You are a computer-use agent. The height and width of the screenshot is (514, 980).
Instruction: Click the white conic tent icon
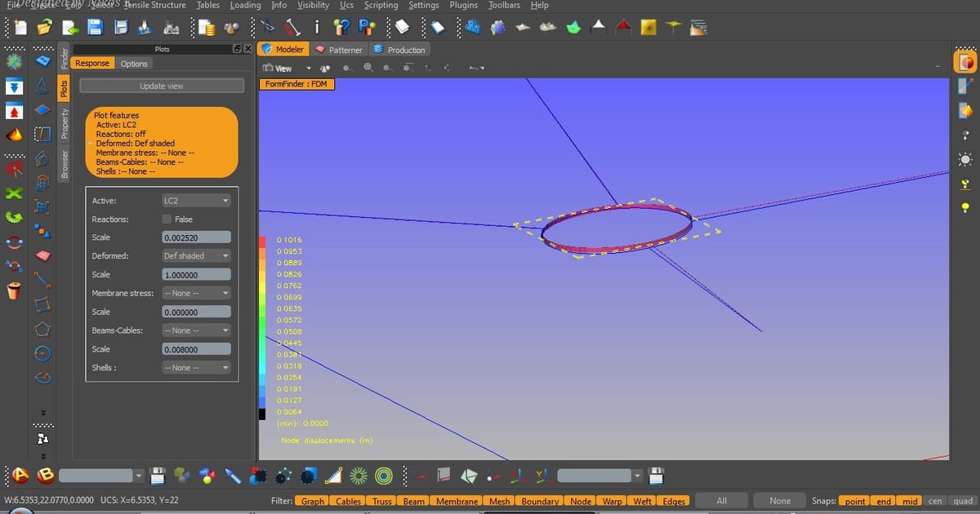599,28
